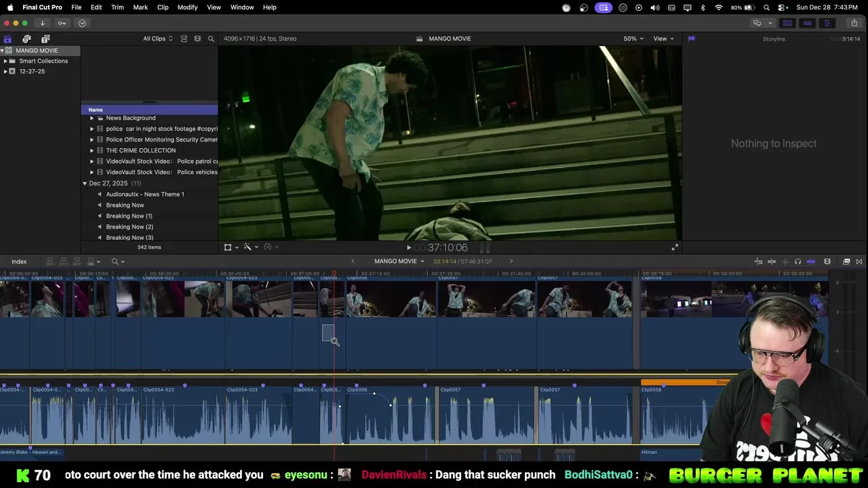
Task: Open the File menu
Action: click(x=77, y=7)
